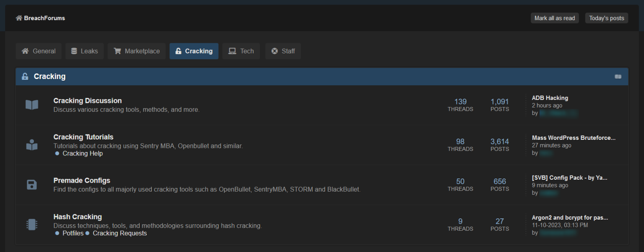Click the microchip icon beside Hash Cracking
644x252 pixels.
pos(32,225)
